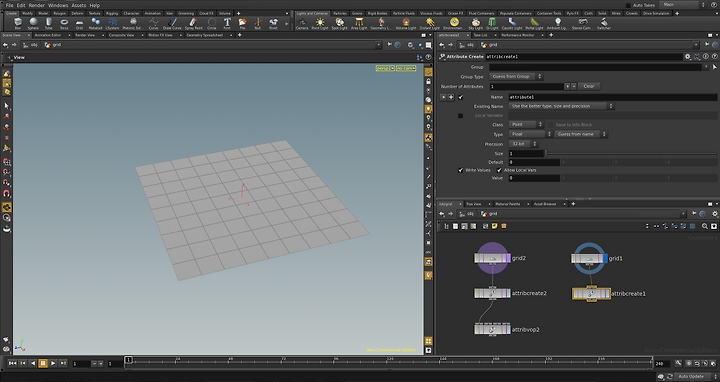720x382 pixels.
Task: Open the sticky note tool in the network editor
Action: point(495,226)
